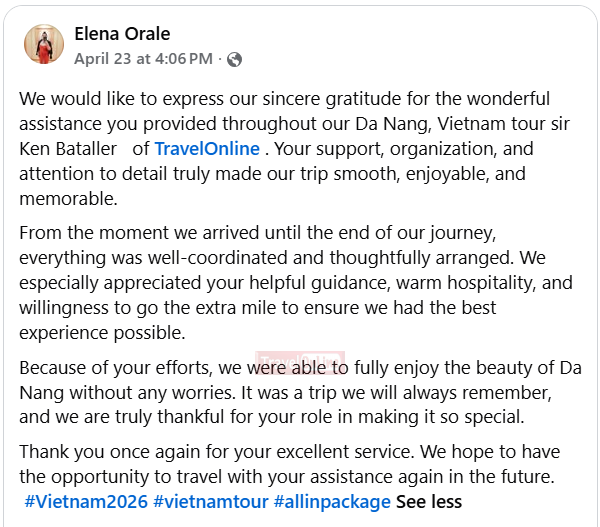
Task: Click the faded TravelOnline watermark logo
Action: 300,362
